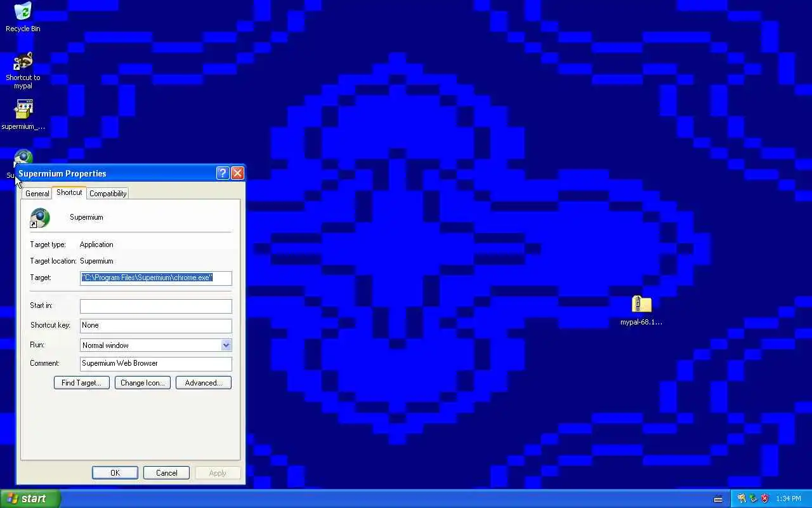Click the 1:34 PM system clock
Screen dimensions: 812x508
[789, 499]
